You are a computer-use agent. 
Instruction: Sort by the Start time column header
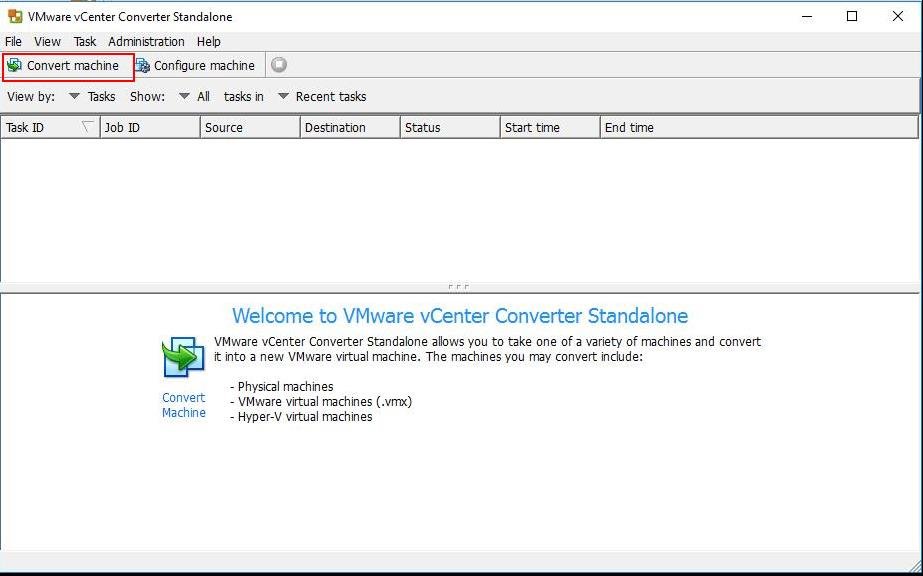coord(550,128)
